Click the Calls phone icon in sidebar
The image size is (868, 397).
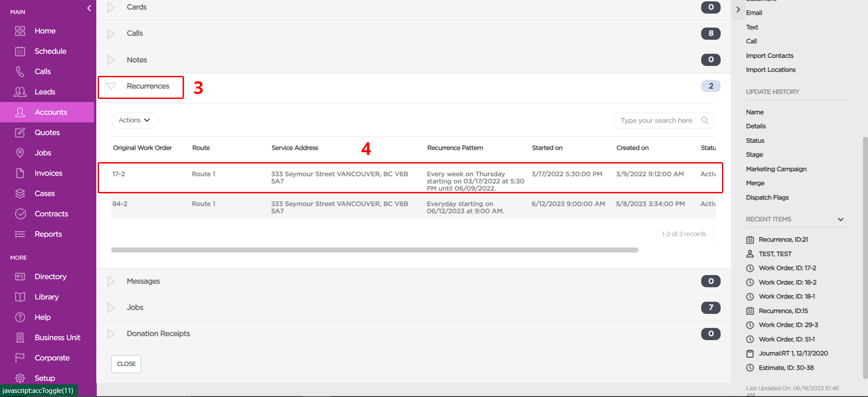(20, 71)
